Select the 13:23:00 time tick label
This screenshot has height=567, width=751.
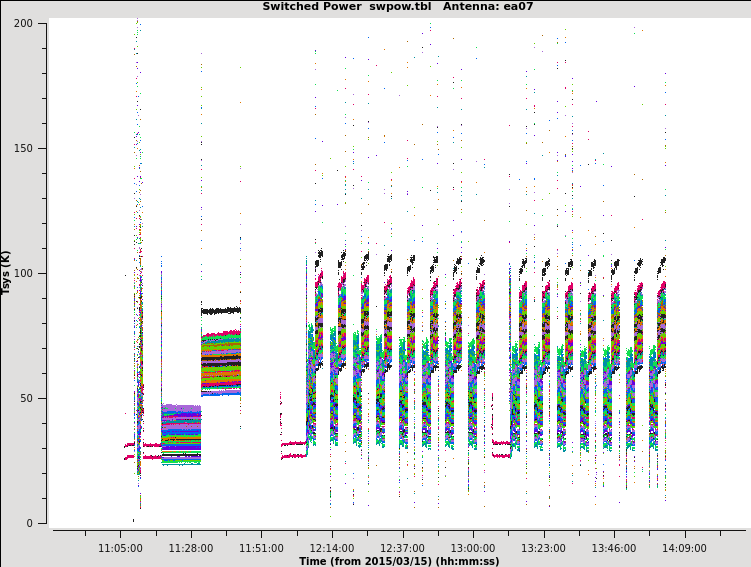click(543, 548)
